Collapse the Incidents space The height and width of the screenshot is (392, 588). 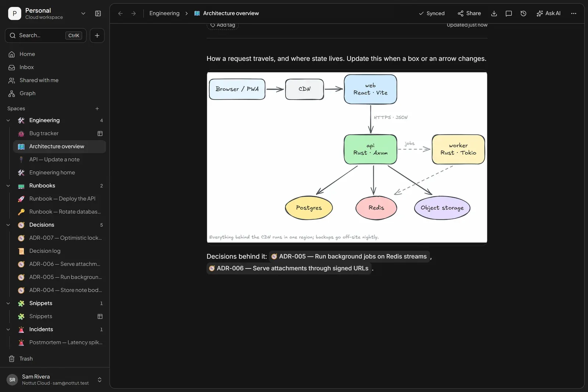8,330
